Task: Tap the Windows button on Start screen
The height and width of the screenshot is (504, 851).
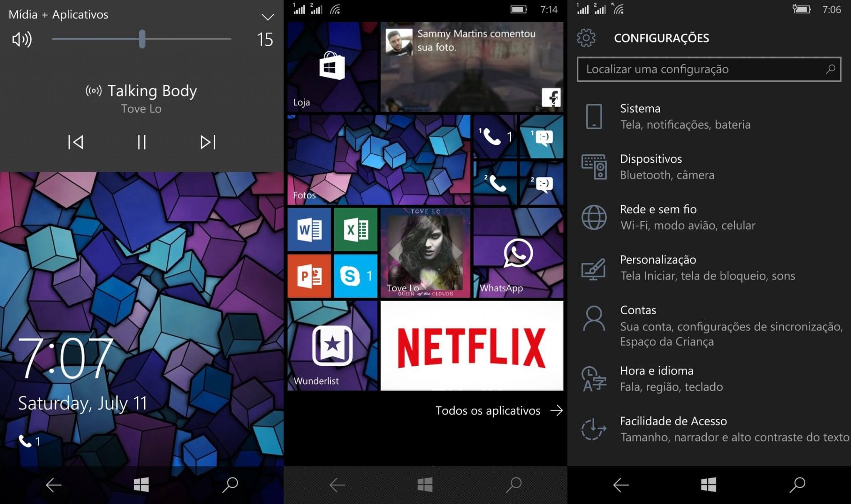Action: click(x=425, y=484)
